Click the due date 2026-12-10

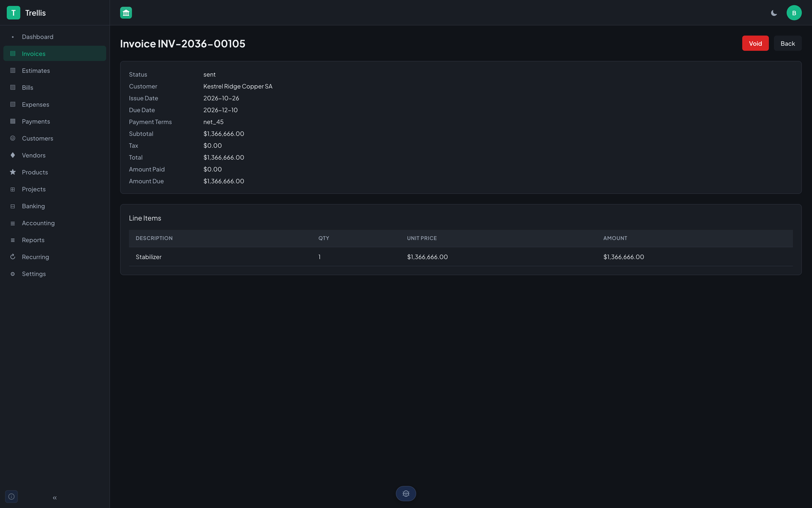click(x=220, y=110)
